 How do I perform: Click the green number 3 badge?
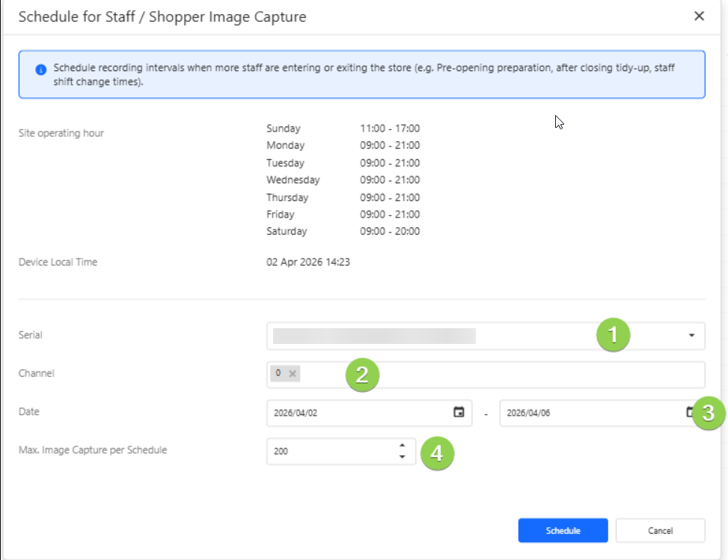pos(709,412)
